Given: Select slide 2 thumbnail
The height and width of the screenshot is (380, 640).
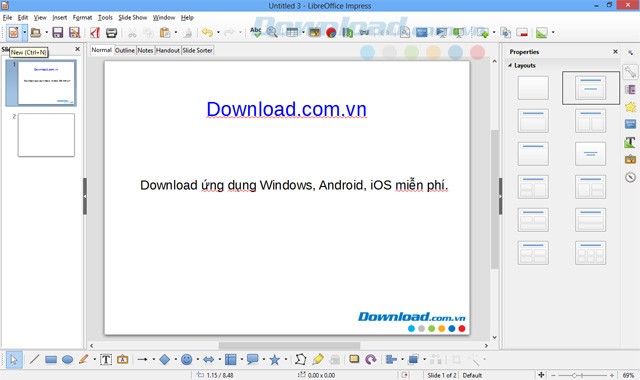Looking at the screenshot, I should coord(46,135).
